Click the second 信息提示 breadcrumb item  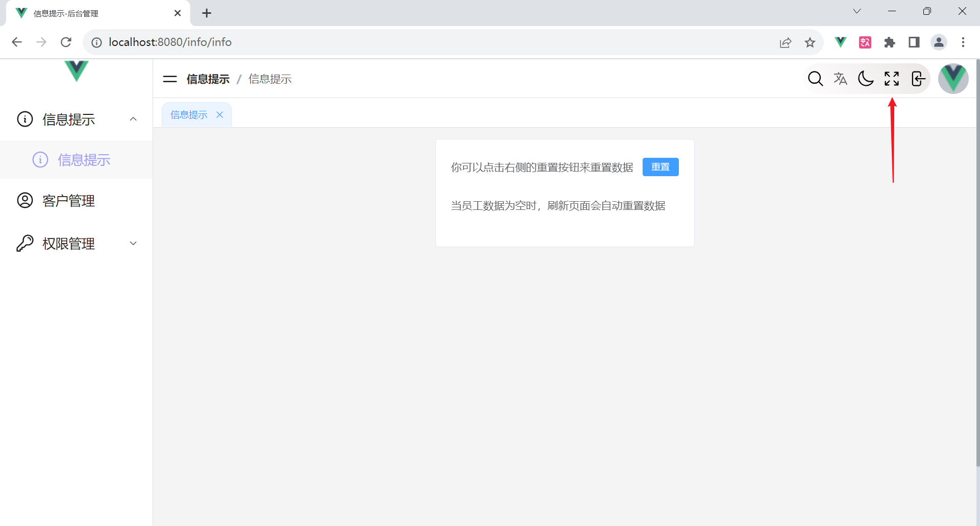[270, 79]
